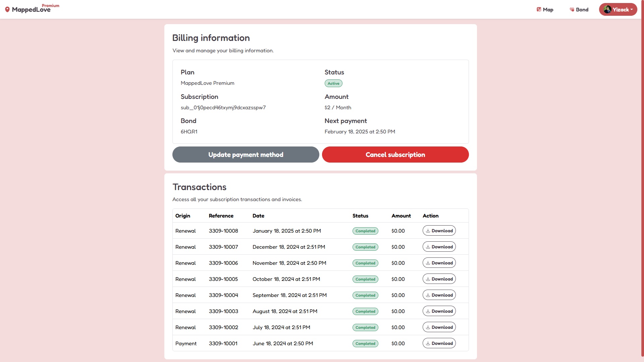
Task: Click the Origin column header
Action: tap(183, 216)
